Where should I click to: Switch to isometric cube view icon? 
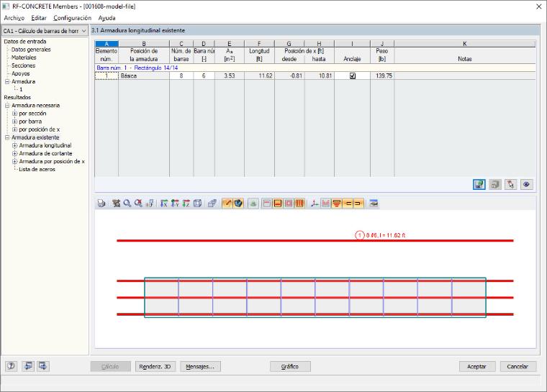tap(197, 203)
